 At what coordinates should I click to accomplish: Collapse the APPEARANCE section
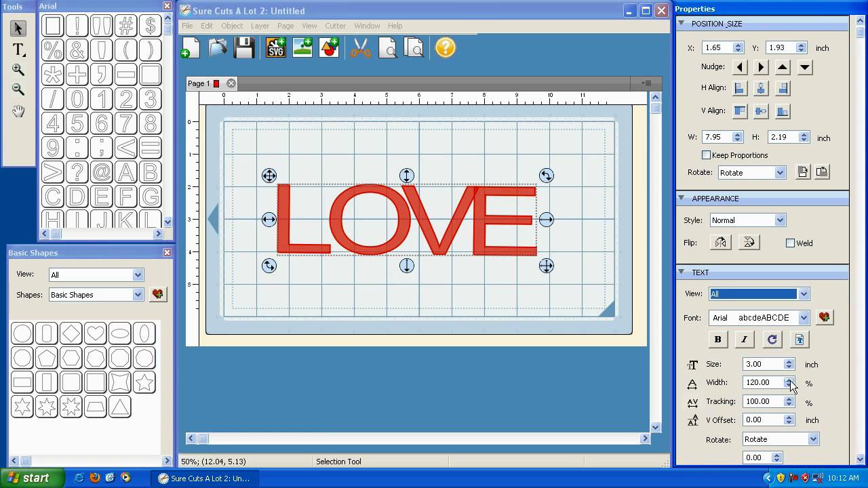682,199
